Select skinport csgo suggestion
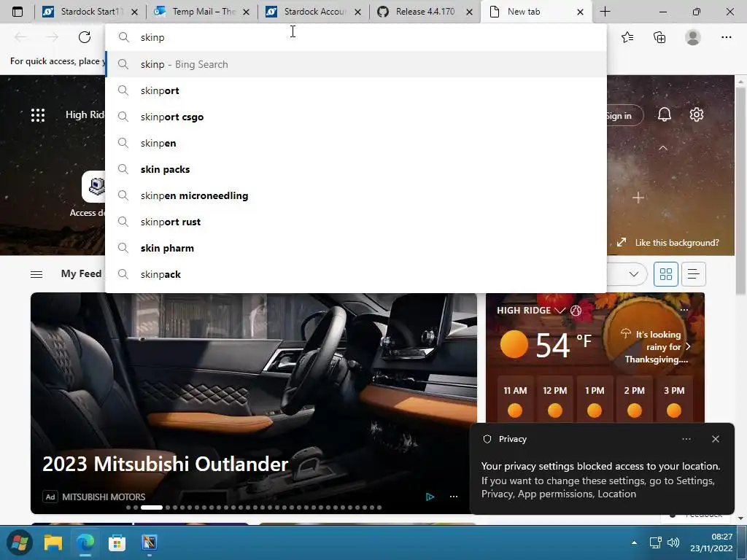The height and width of the screenshot is (560, 747). pyautogui.click(x=356, y=117)
